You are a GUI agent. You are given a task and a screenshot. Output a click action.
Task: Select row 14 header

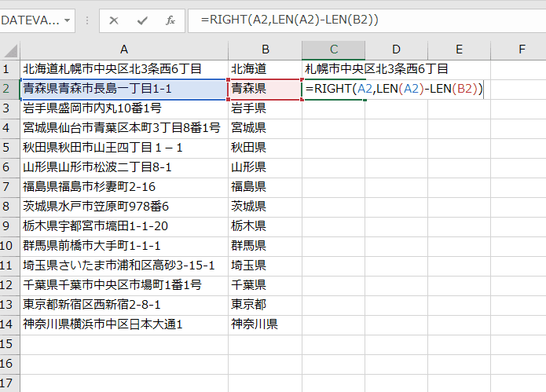click(9, 324)
